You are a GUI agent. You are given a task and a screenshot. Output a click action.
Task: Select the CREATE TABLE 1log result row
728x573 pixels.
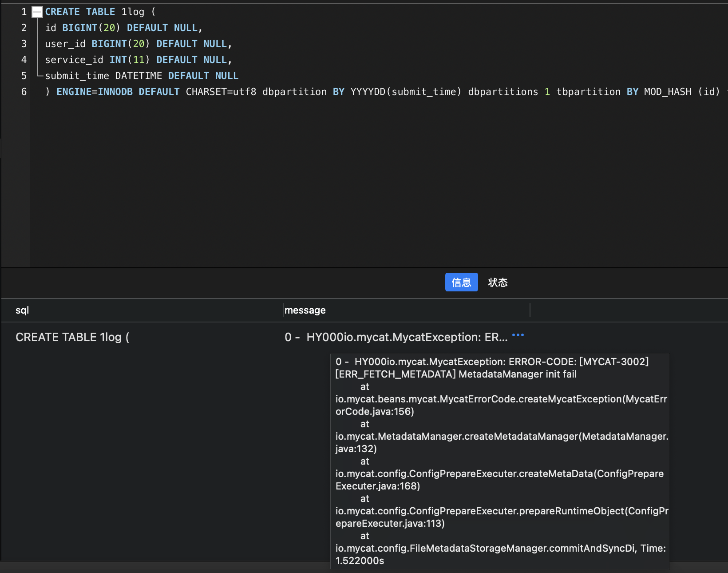pyautogui.click(x=72, y=337)
